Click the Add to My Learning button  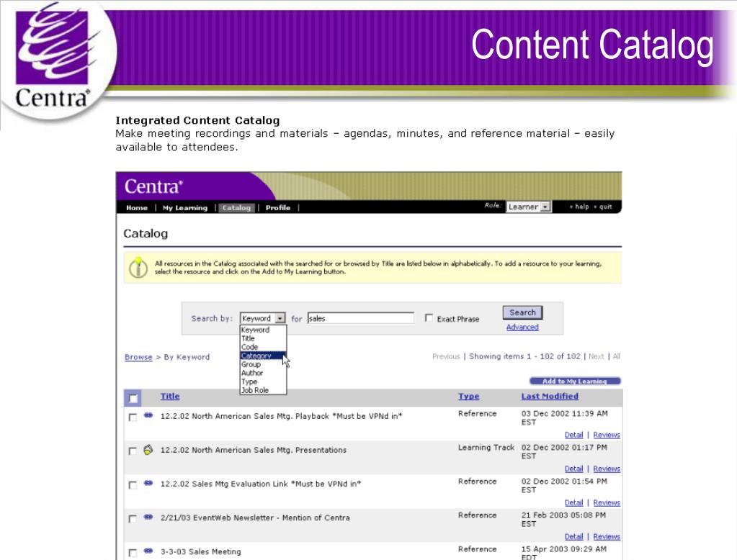tap(575, 381)
